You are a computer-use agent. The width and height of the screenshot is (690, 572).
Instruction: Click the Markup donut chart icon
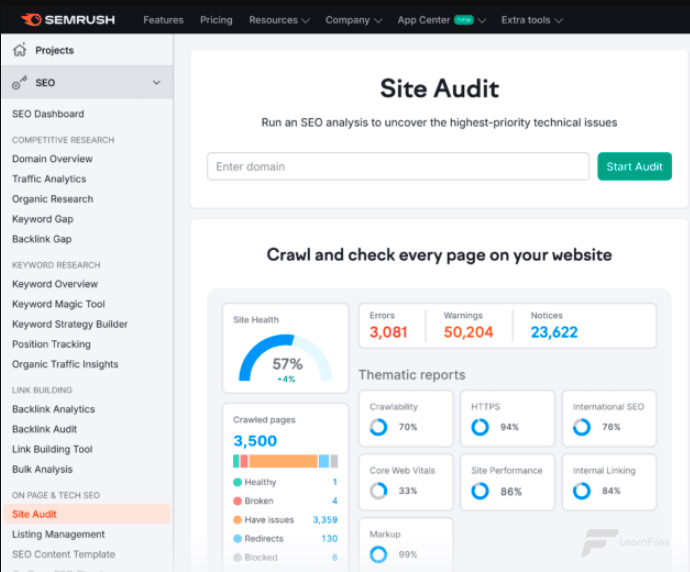click(378, 554)
